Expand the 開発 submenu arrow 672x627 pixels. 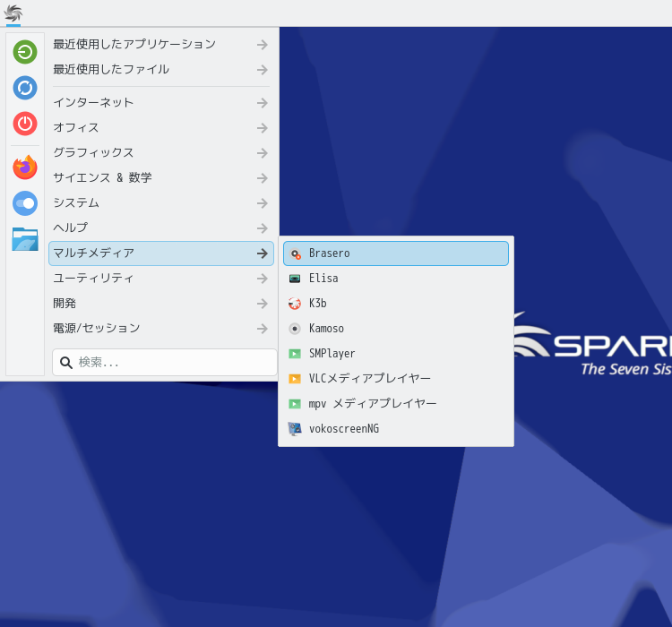[x=263, y=304]
